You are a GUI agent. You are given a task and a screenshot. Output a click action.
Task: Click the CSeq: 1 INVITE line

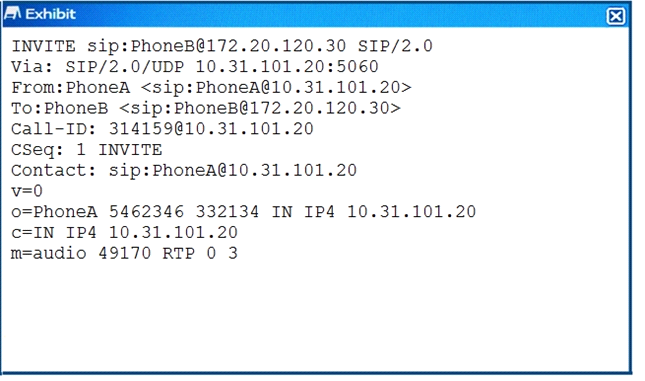click(86, 150)
